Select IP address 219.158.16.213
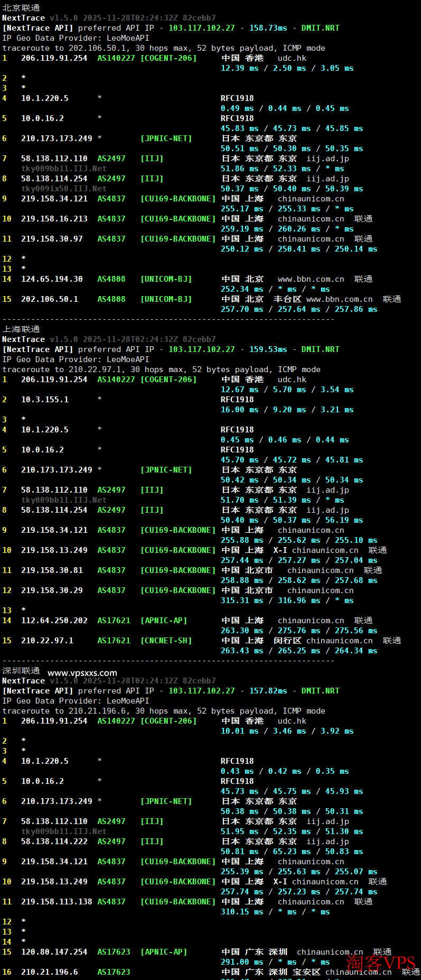The height and width of the screenshot is (980, 421). pyautogui.click(x=54, y=219)
